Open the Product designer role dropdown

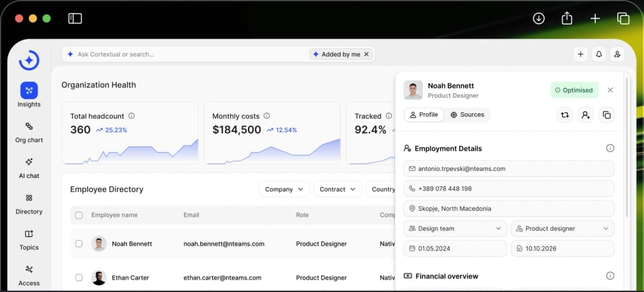[563, 229]
